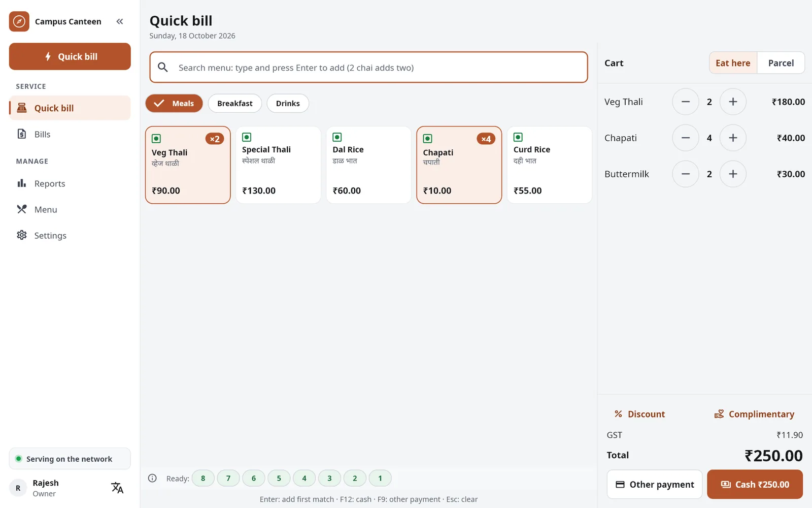Click the info icon beside Ready
Image resolution: width=812 pixels, height=508 pixels.
(x=152, y=478)
